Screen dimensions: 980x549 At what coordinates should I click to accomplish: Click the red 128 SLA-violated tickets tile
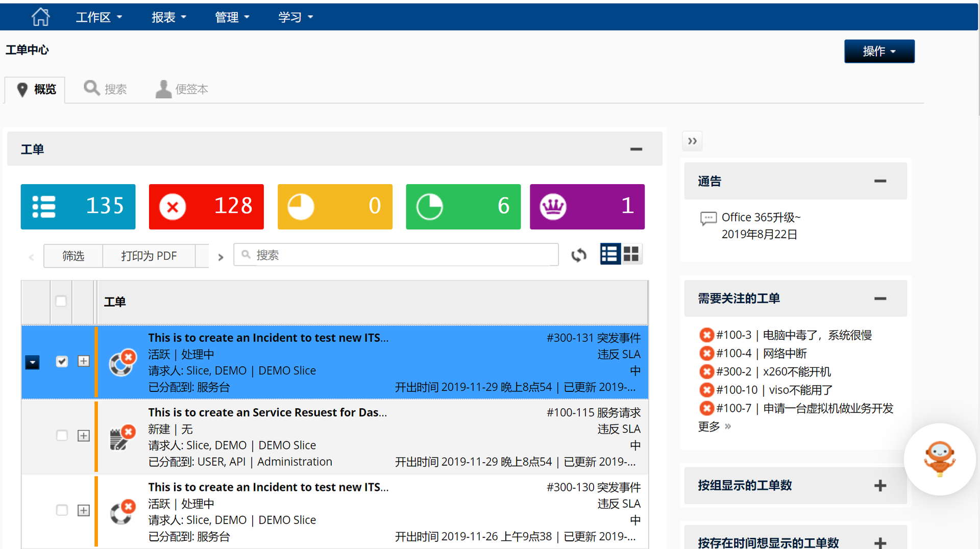click(x=206, y=207)
